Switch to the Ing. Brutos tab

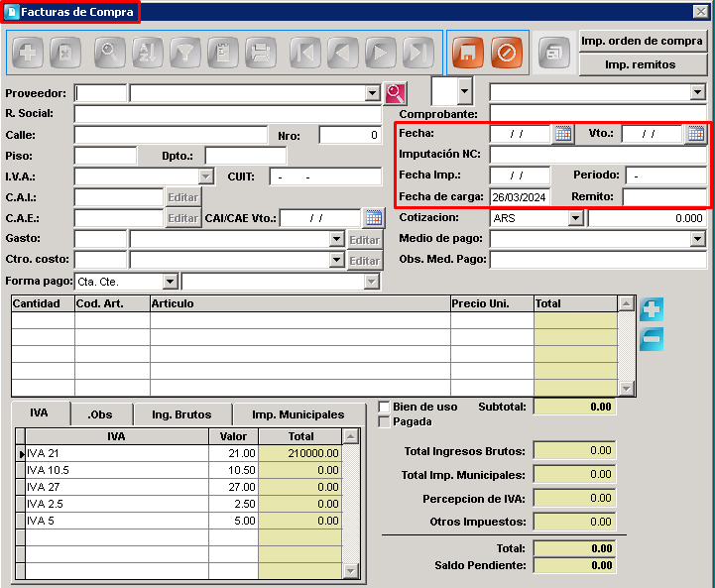[181, 414]
